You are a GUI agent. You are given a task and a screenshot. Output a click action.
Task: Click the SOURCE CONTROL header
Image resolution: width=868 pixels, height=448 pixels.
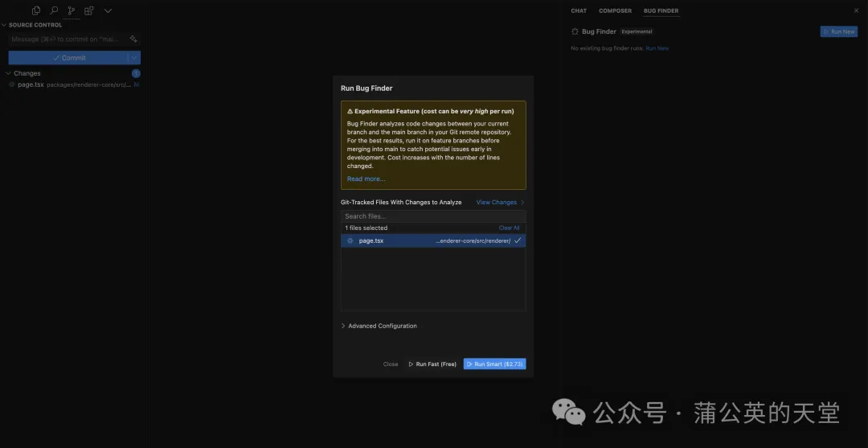click(x=35, y=25)
